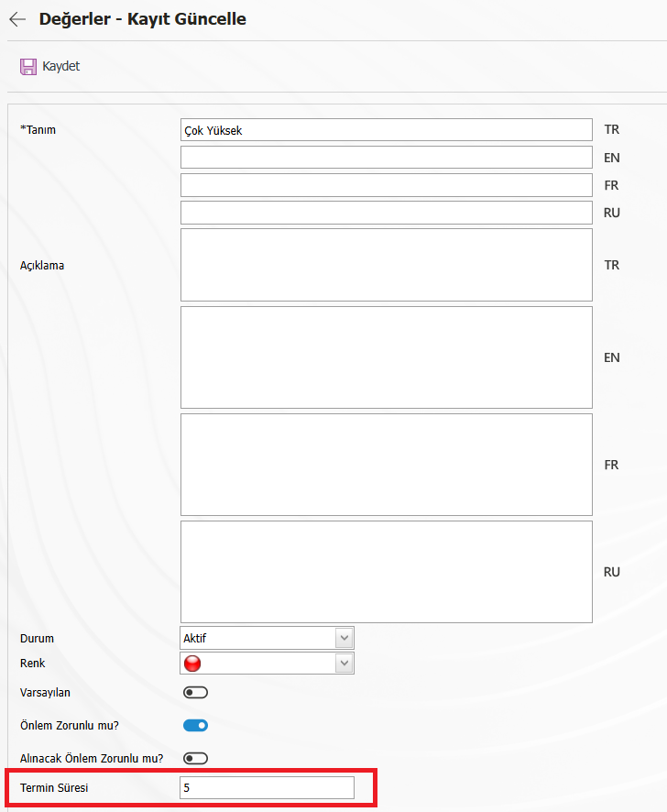Click the Durum label
The height and width of the screenshot is (812, 667).
tap(37, 639)
